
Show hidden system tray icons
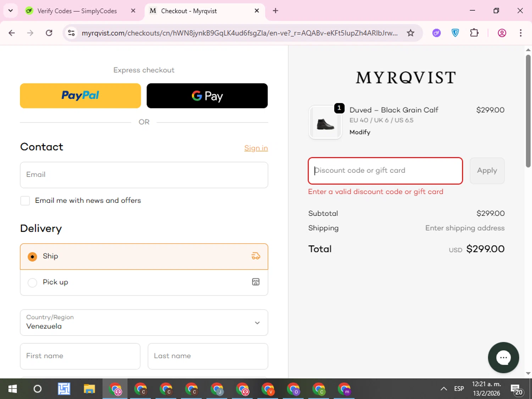pos(444,389)
